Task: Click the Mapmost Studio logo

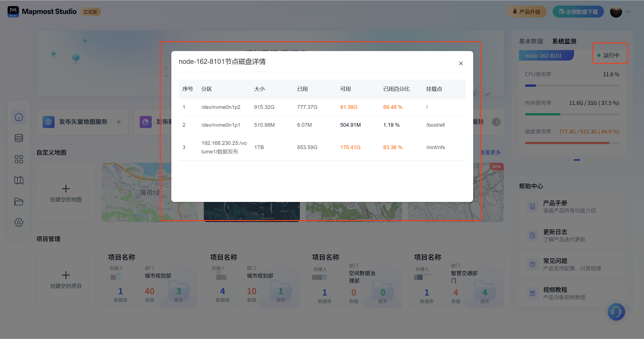Action: click(x=13, y=12)
